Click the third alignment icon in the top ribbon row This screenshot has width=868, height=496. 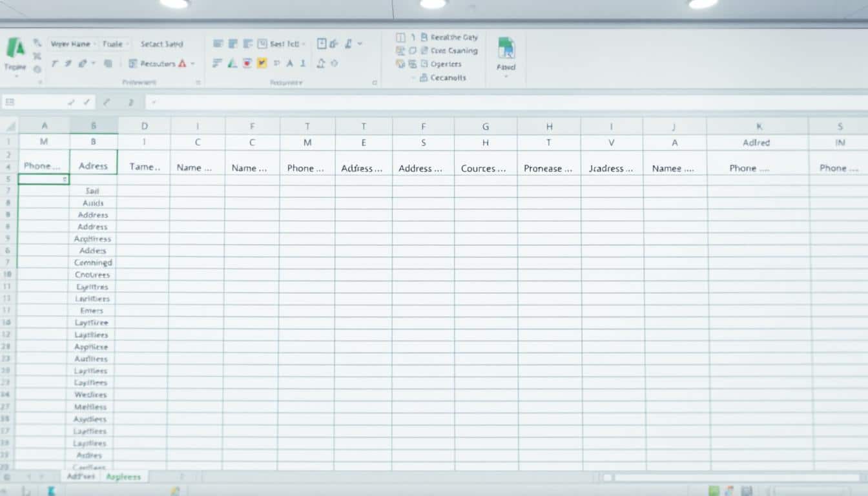click(247, 44)
